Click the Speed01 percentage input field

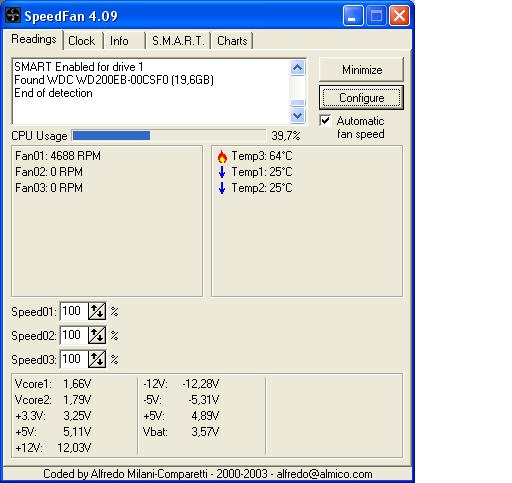pyautogui.click(x=74, y=311)
